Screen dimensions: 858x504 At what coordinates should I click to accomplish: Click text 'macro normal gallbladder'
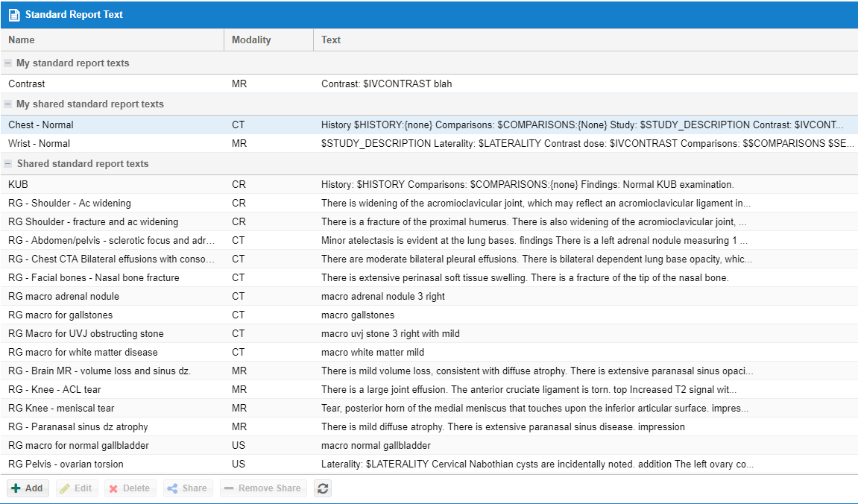pyautogui.click(x=376, y=445)
